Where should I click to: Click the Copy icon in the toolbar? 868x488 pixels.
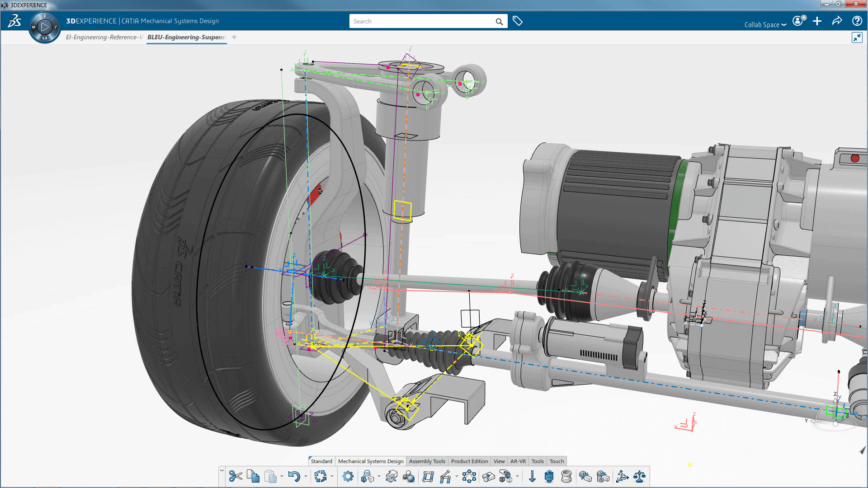[x=253, y=476]
